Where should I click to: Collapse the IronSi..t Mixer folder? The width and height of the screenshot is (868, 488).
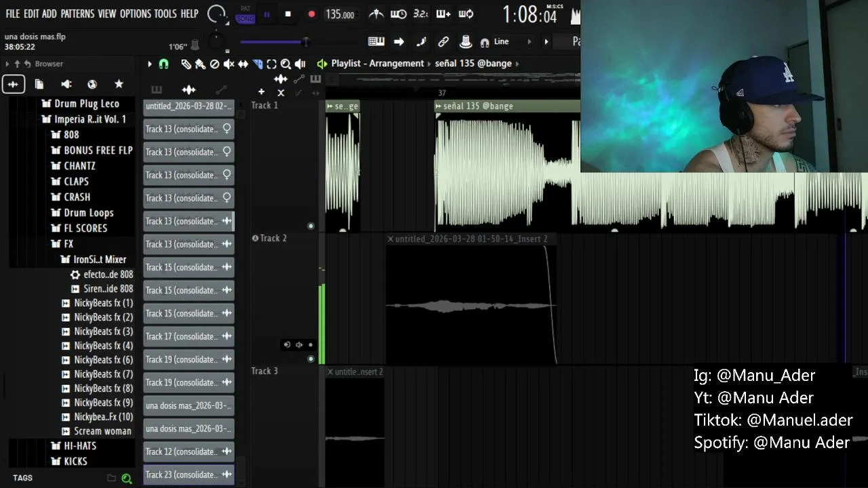point(94,260)
